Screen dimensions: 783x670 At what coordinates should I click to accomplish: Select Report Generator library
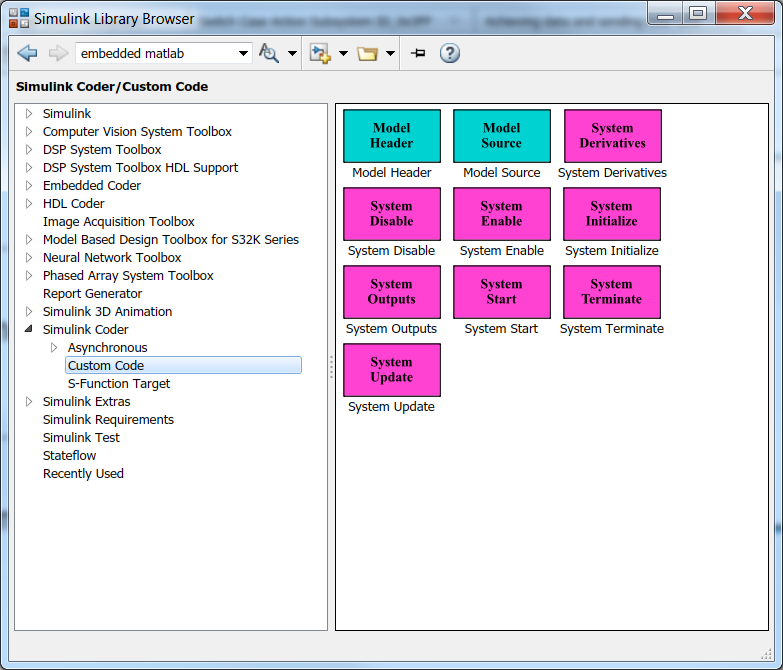(x=92, y=293)
